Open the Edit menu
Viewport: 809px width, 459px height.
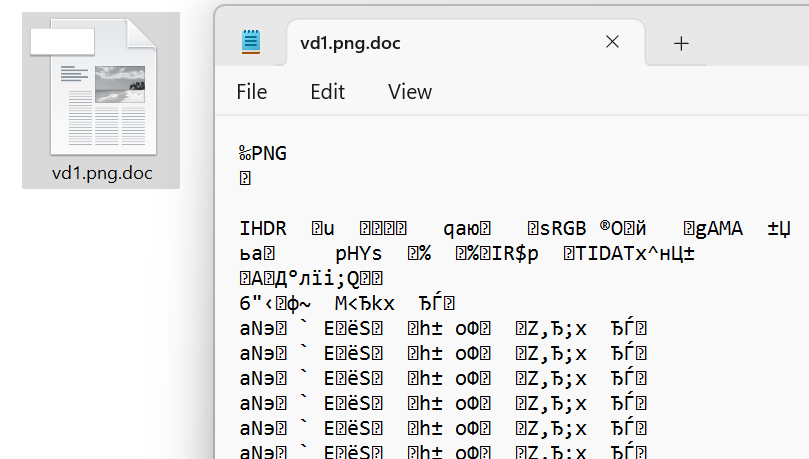pos(327,92)
